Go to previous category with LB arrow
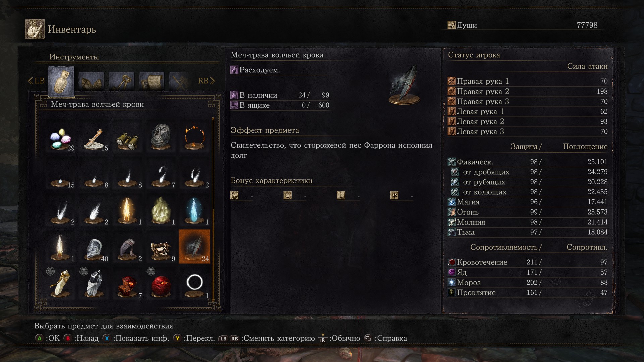The width and height of the screenshot is (644, 362). point(36,81)
